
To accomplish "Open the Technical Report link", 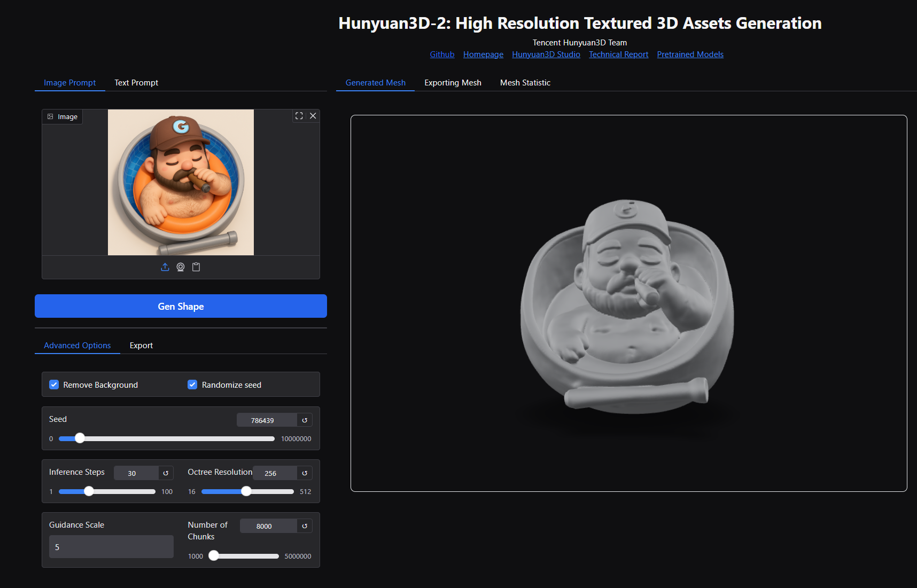I will [618, 54].
